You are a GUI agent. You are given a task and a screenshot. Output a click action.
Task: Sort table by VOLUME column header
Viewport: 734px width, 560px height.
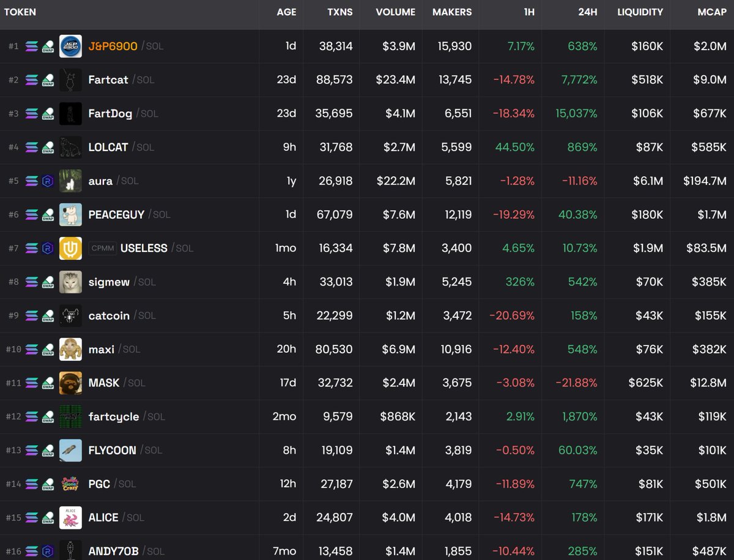tap(395, 12)
